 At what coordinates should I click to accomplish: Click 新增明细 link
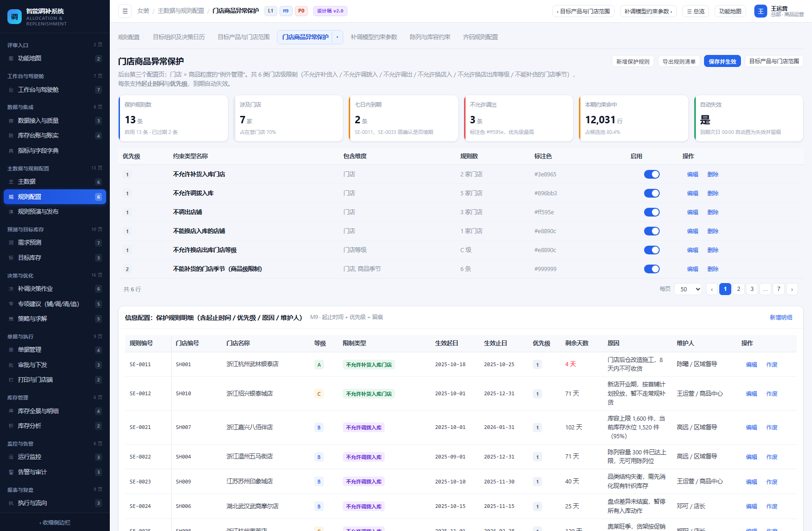[781, 318]
